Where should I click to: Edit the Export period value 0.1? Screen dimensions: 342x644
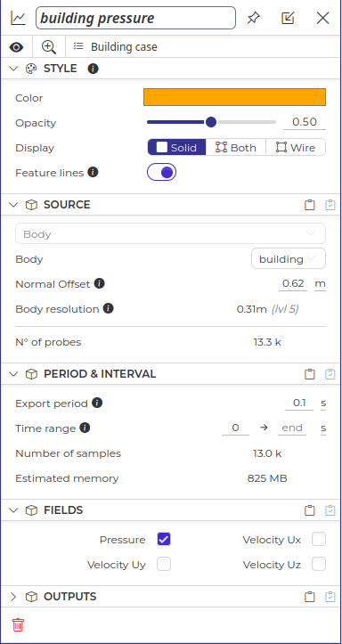[299, 404]
